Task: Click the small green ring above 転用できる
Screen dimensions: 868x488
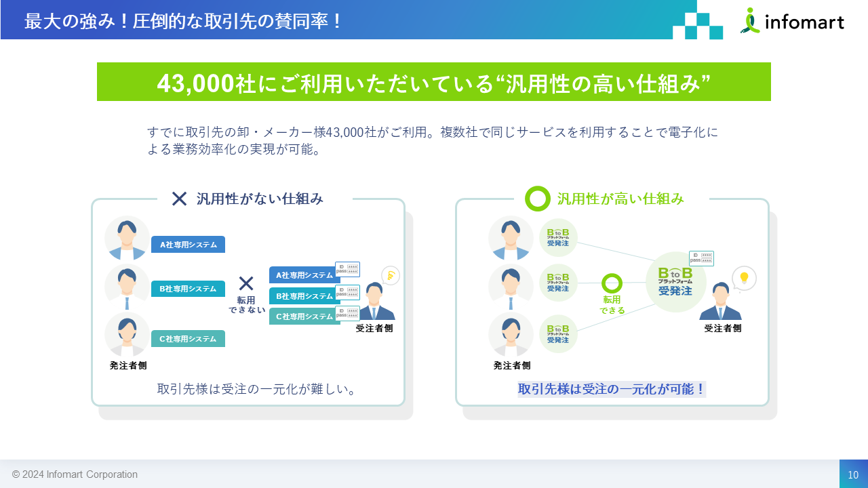Action: tap(612, 283)
